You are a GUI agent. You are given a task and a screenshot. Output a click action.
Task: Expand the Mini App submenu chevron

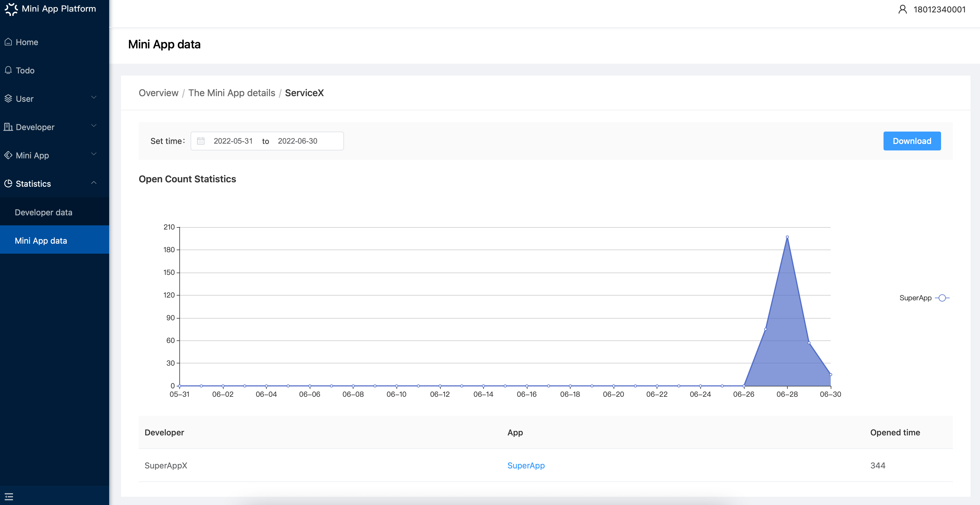[x=94, y=154]
